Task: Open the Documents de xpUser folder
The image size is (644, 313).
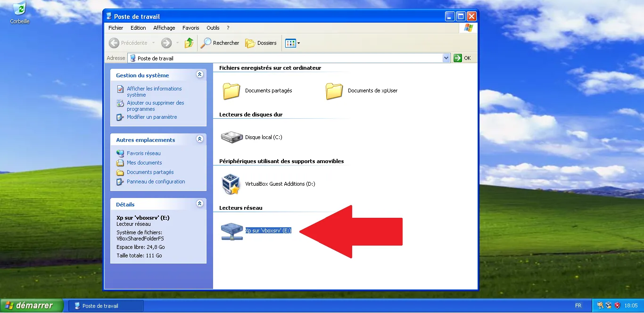Action: [x=334, y=91]
